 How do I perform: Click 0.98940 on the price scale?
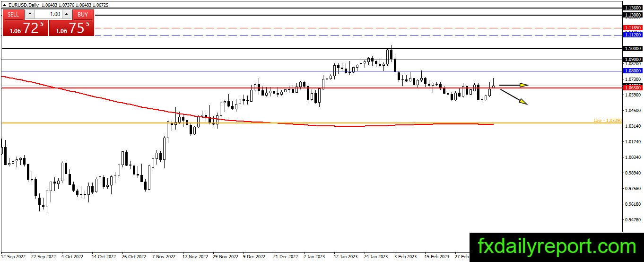pos(633,173)
